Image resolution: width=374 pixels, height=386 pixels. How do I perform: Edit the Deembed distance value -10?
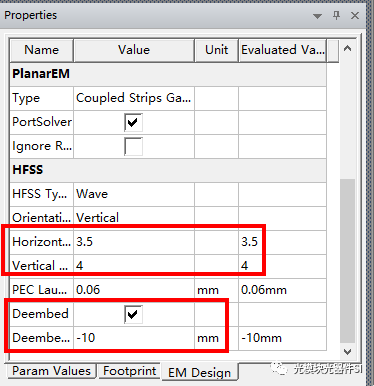pyautogui.click(x=134, y=338)
